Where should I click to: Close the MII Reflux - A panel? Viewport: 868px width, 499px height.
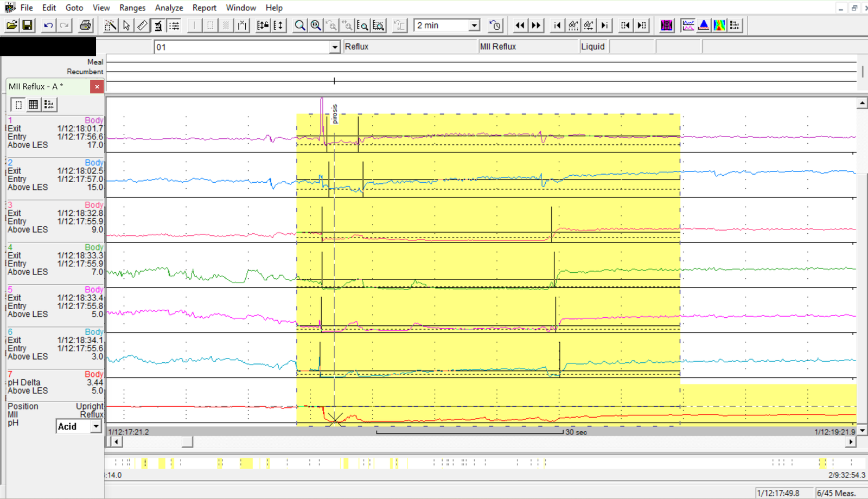point(97,87)
